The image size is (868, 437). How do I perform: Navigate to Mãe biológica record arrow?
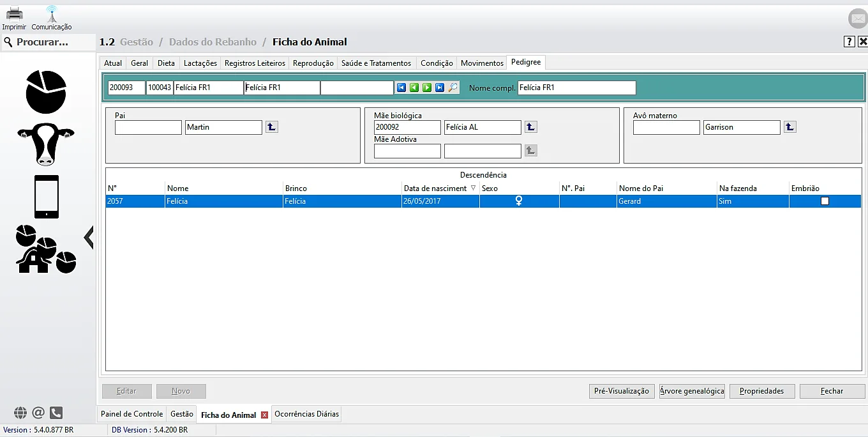[531, 127]
